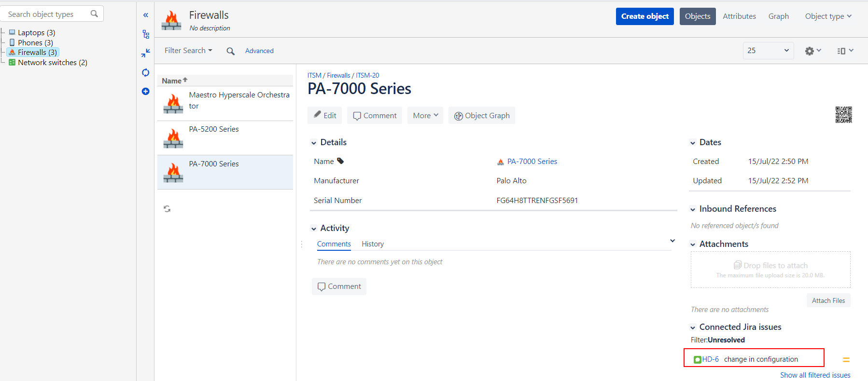Click the Search object types field

tap(47, 14)
